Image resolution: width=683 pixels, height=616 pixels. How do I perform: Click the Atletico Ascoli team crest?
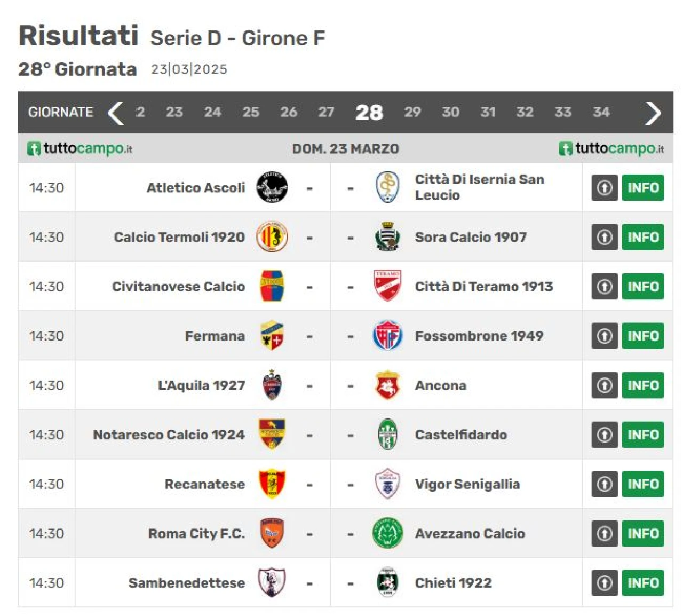pos(272,187)
